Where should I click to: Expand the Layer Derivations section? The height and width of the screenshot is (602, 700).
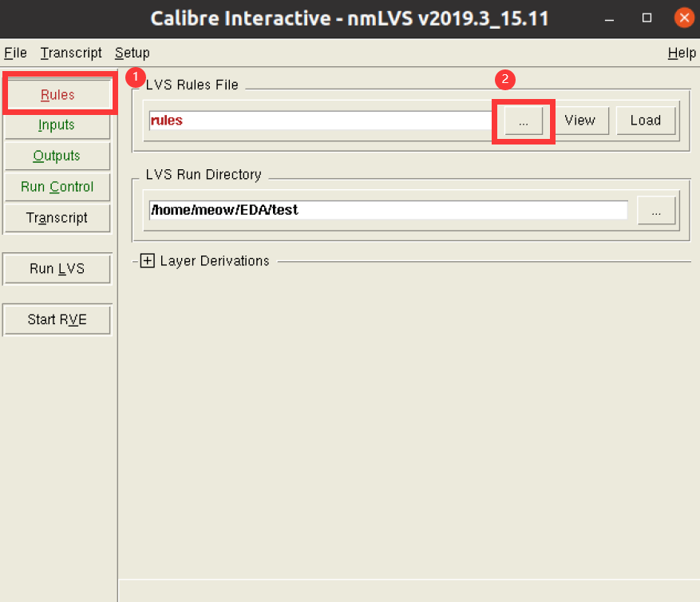147,260
